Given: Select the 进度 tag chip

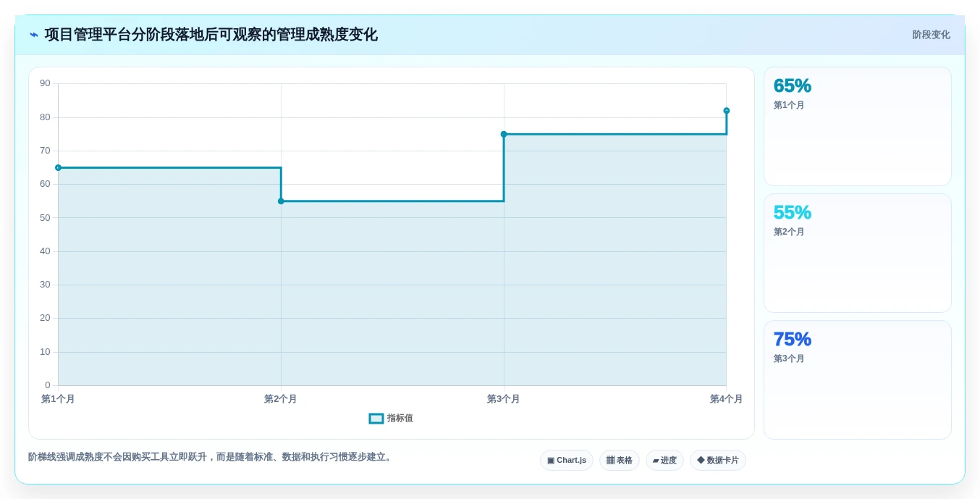Looking at the screenshot, I should click(x=664, y=461).
